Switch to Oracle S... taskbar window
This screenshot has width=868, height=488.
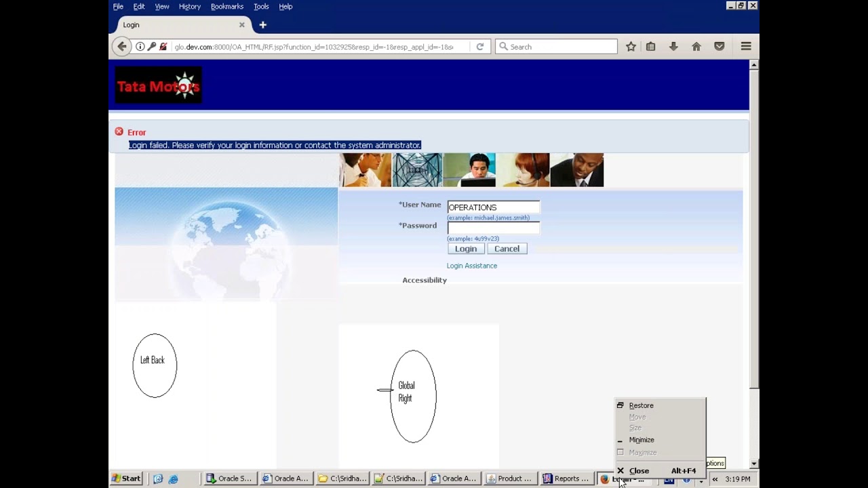[x=229, y=479]
